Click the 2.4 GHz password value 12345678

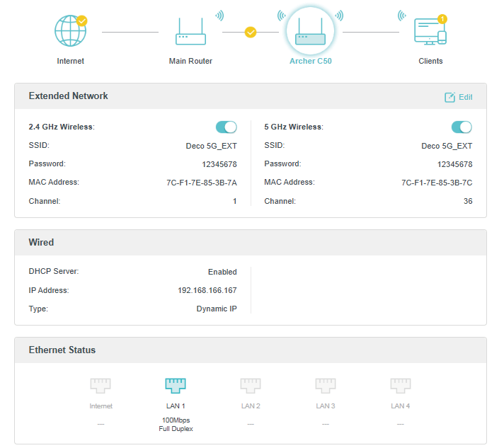pyautogui.click(x=219, y=164)
